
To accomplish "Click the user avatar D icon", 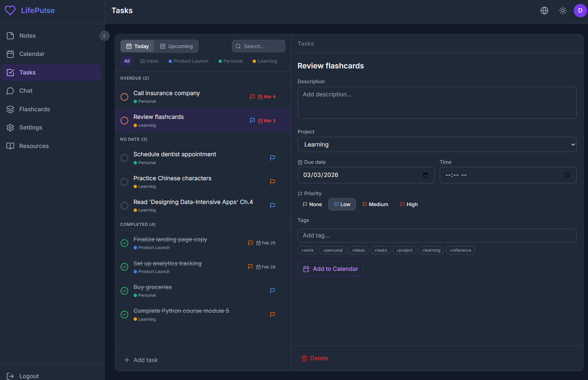I will tap(580, 11).
